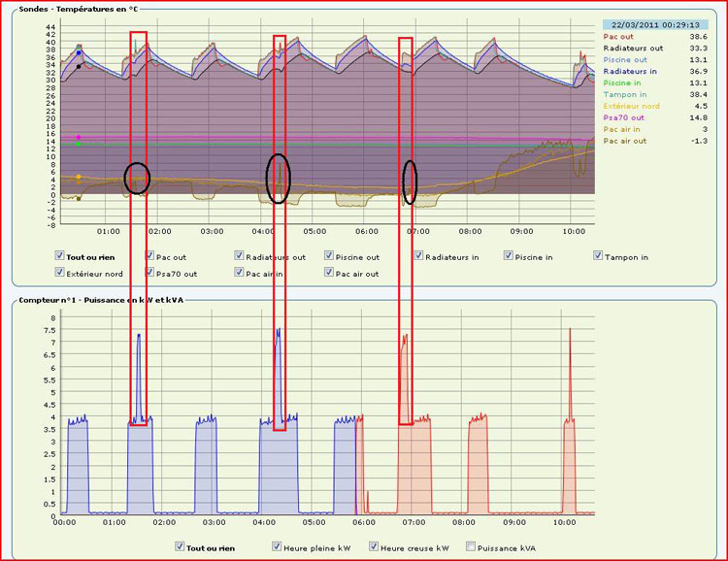The height and width of the screenshot is (561, 728).
Task: Toggle Tout ou rien under temperature chart
Action: 60,257
